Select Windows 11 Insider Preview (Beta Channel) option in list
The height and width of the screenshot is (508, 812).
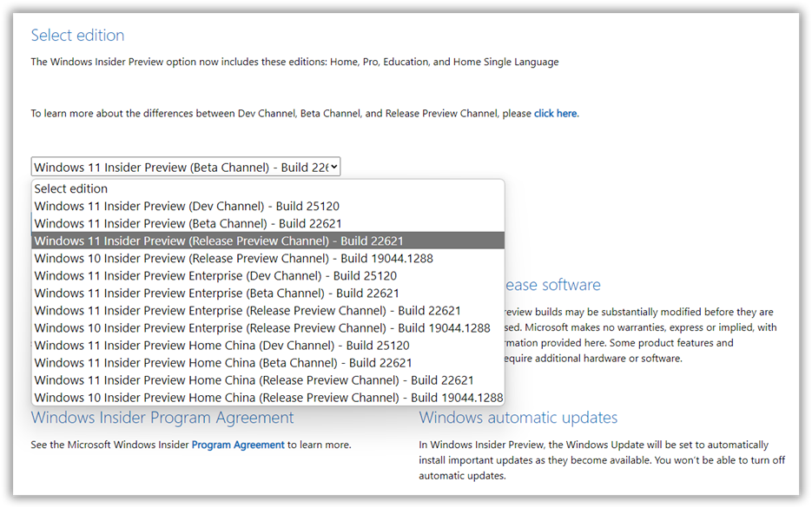click(267, 223)
